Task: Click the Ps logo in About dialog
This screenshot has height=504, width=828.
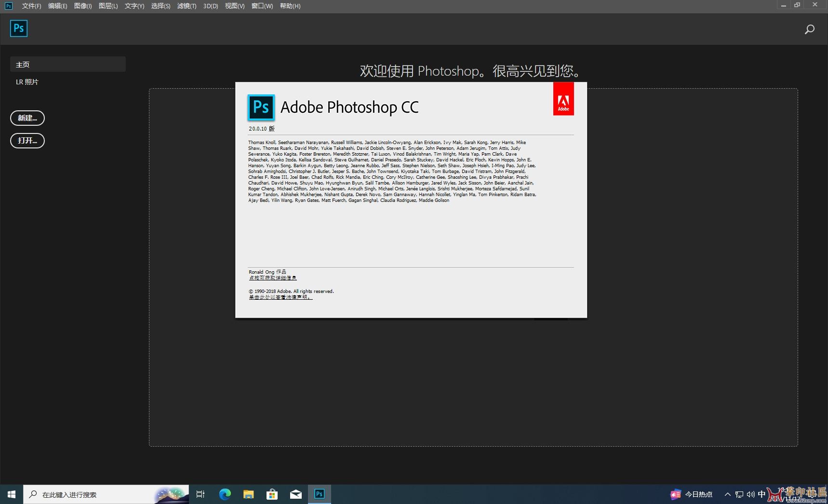Action: (261, 107)
